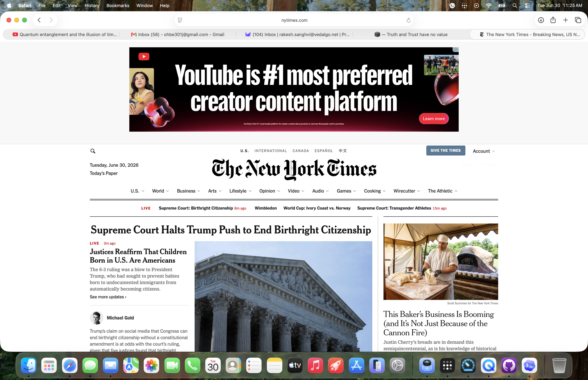Expand the Cooking section menu
This screenshot has width=588, height=380.
tap(375, 191)
